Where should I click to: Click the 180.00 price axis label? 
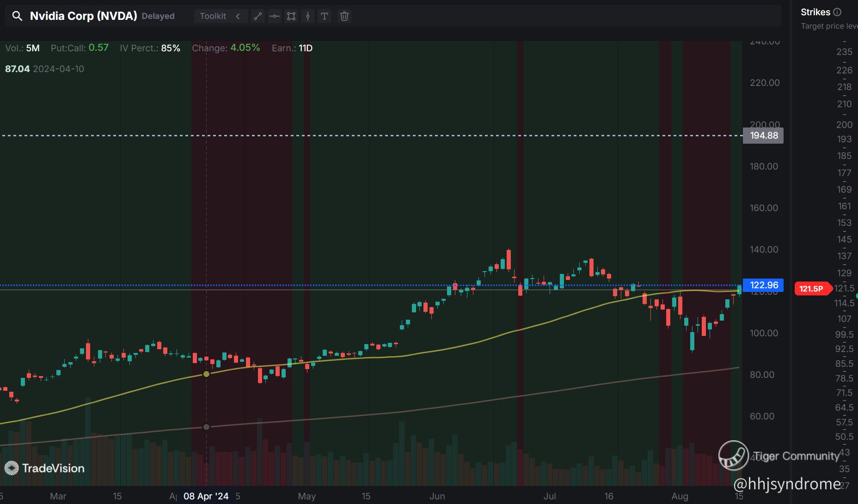(764, 166)
